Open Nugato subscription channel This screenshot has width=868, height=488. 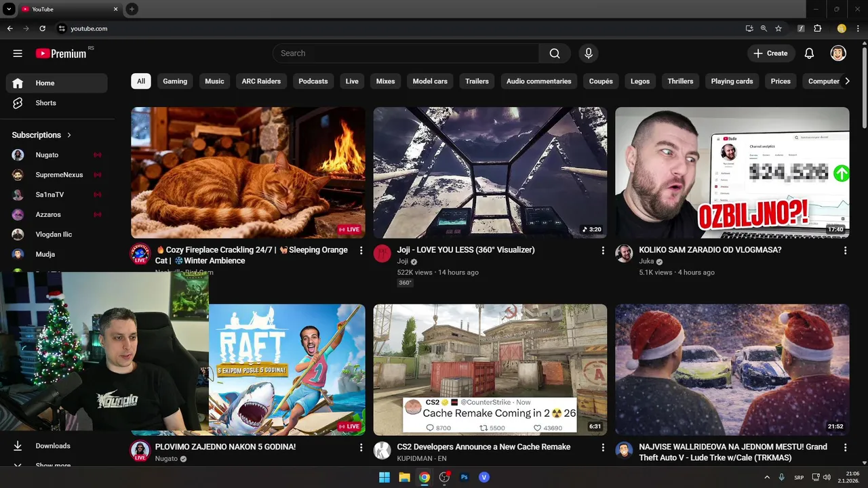click(57, 155)
